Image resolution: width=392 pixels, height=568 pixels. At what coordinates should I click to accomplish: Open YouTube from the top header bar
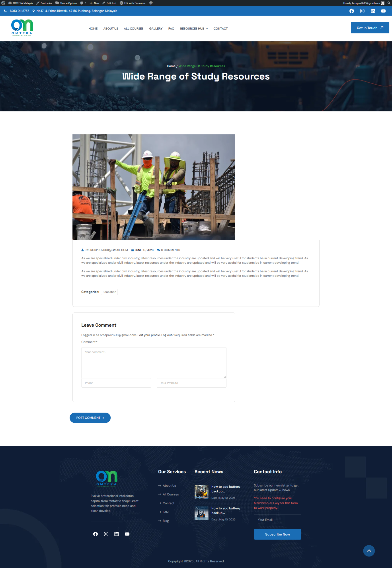383,11
